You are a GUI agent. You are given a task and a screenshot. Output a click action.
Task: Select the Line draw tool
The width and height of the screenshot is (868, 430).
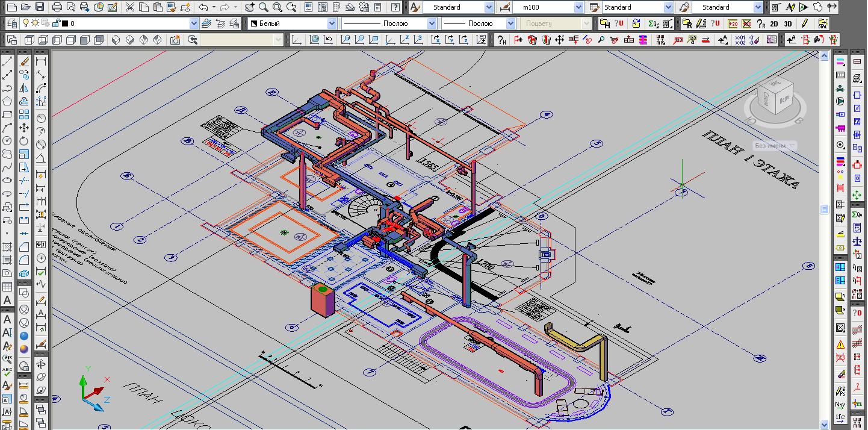7,62
